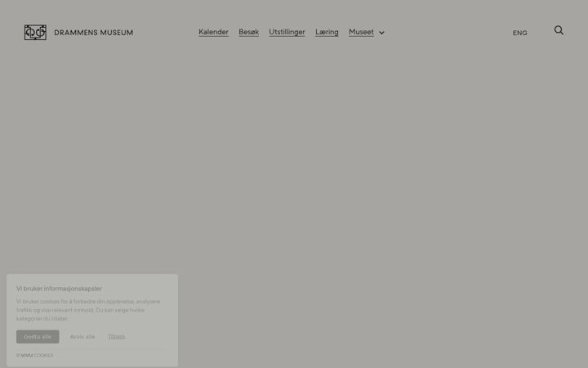This screenshot has width=588, height=368.
Task: Open the search magnifier icon
Action: point(559,30)
